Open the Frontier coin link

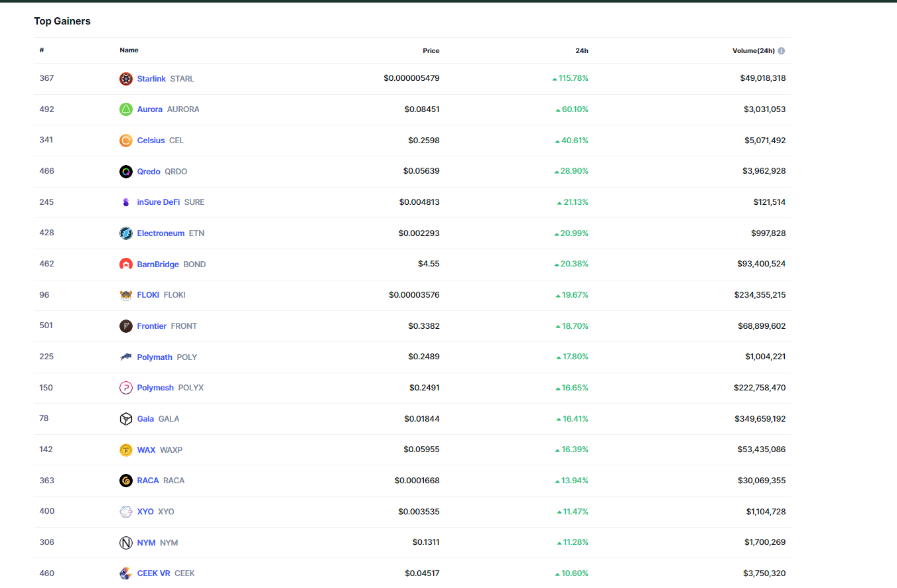[152, 326]
